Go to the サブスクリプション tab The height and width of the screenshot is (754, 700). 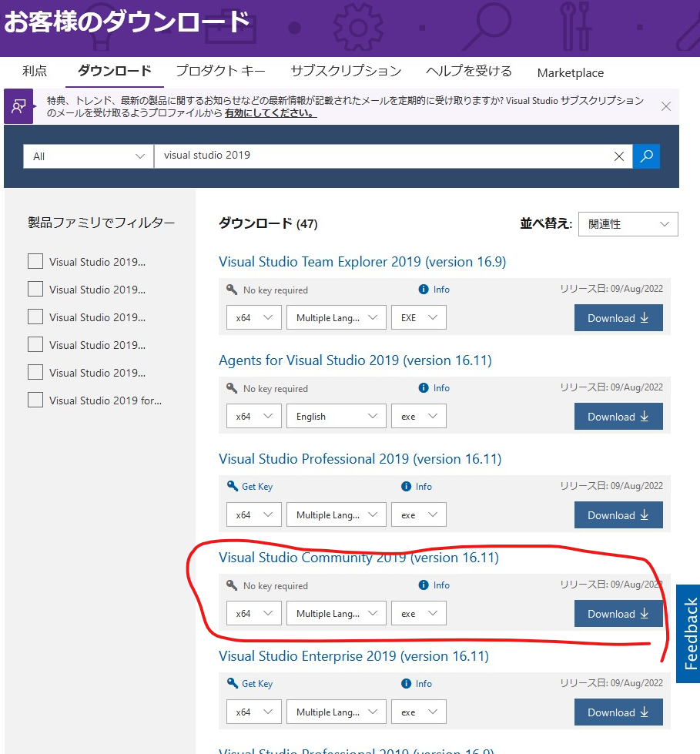[x=346, y=71]
